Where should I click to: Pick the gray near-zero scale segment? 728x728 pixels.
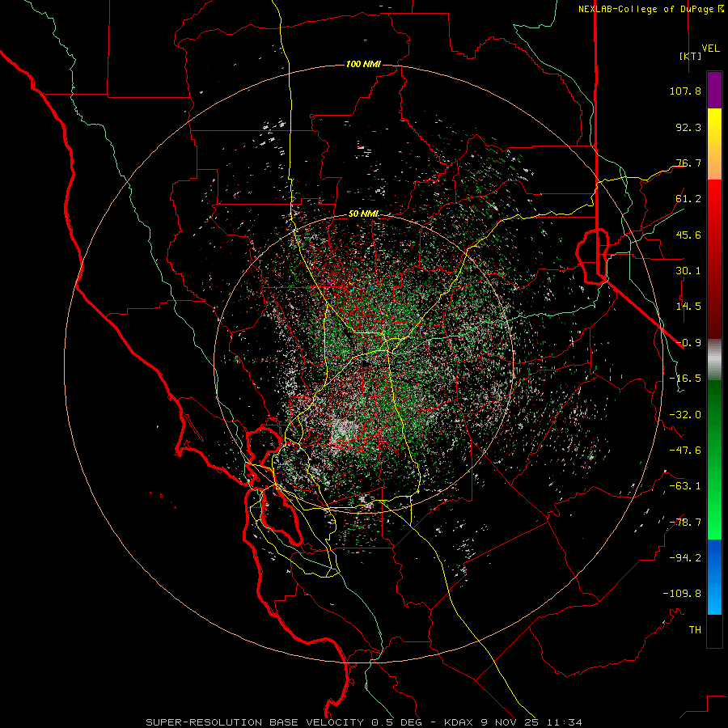tap(714, 360)
